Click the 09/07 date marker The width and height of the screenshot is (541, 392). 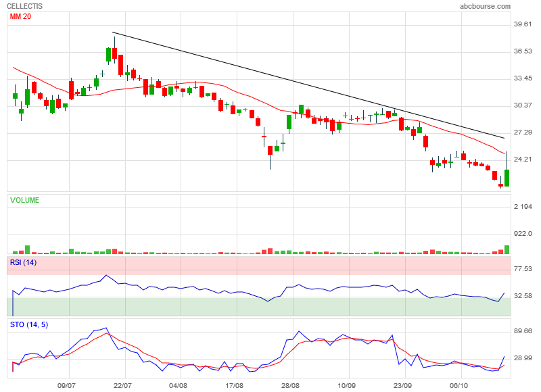point(66,385)
